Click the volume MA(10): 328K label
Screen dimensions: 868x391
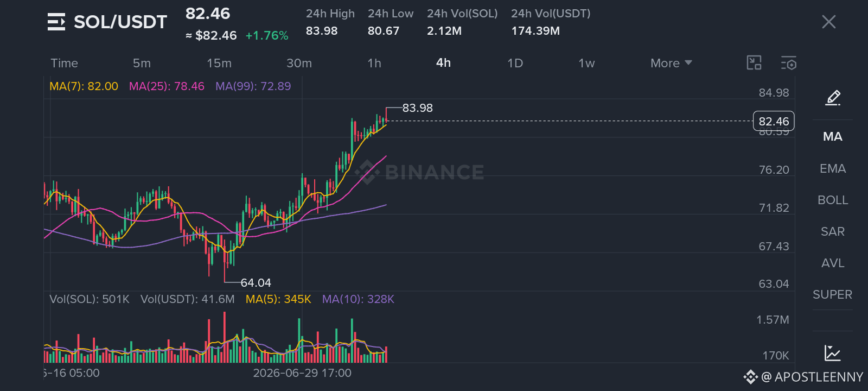coord(358,299)
